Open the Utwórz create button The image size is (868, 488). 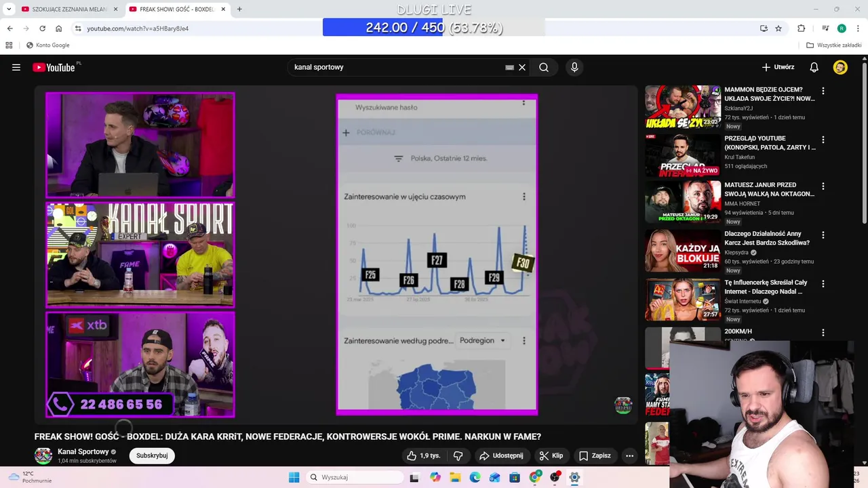778,67
